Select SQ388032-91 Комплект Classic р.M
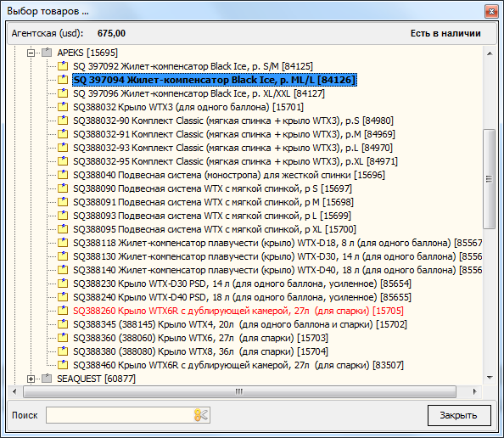The image size is (504, 438). point(234,134)
